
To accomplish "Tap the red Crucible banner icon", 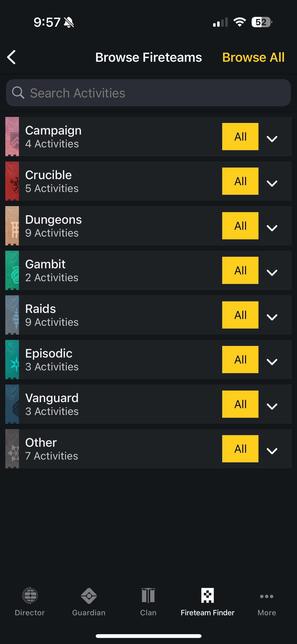I will click(x=12, y=181).
